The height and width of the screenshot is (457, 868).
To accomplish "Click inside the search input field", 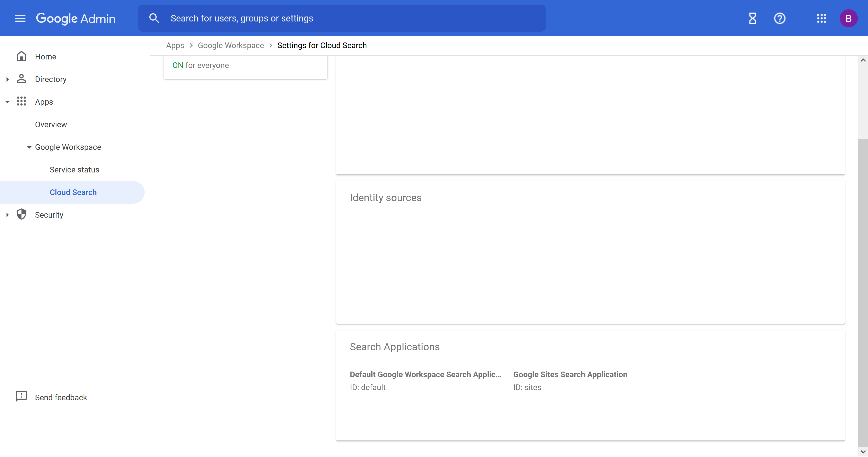I will (337, 18).
